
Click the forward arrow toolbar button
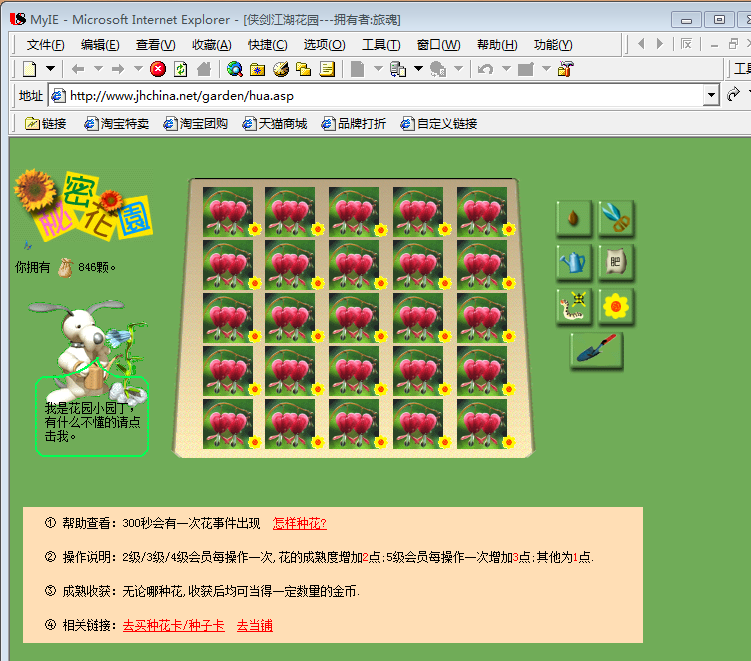118,69
